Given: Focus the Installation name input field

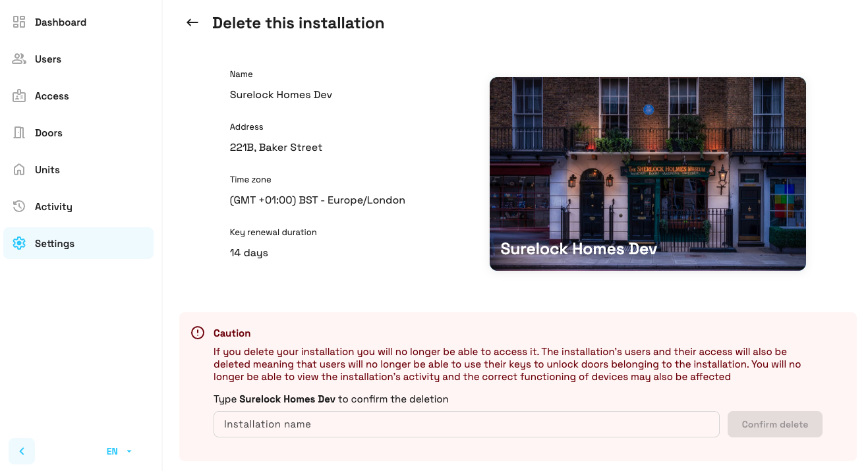Looking at the screenshot, I should [x=467, y=424].
